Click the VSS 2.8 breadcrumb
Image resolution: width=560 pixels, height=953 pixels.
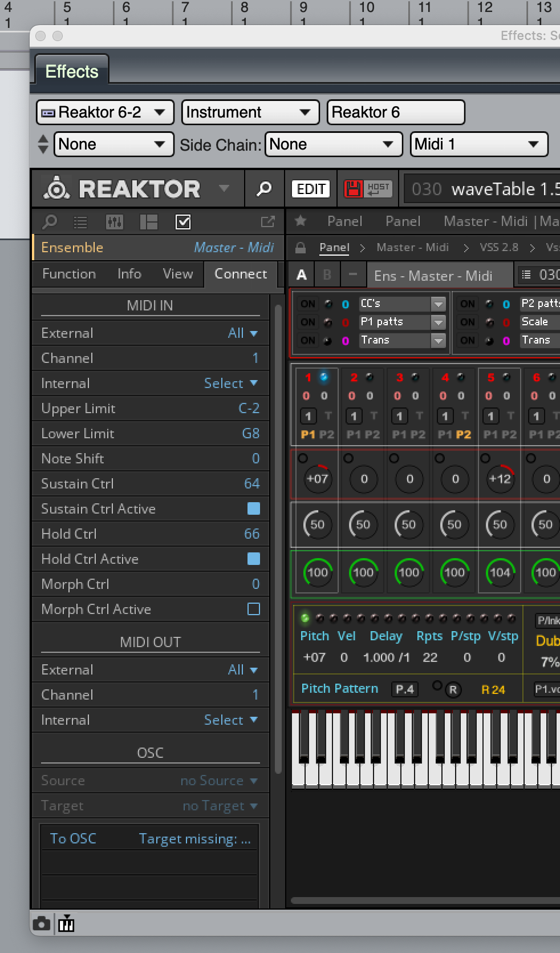(499, 248)
